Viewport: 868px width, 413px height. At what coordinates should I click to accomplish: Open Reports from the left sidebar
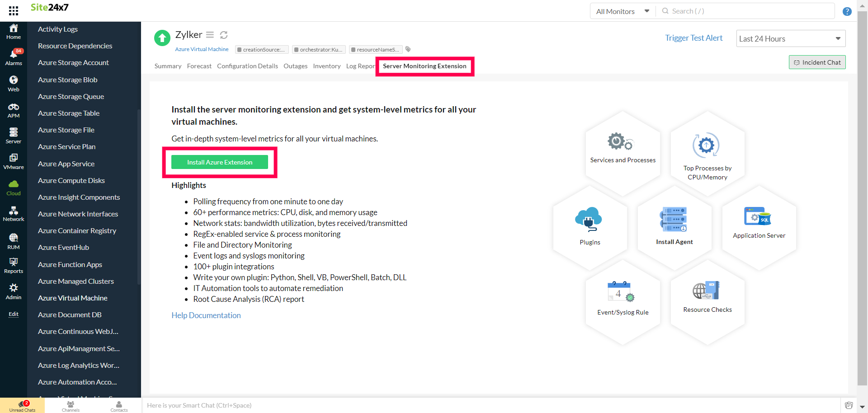pos(14,266)
